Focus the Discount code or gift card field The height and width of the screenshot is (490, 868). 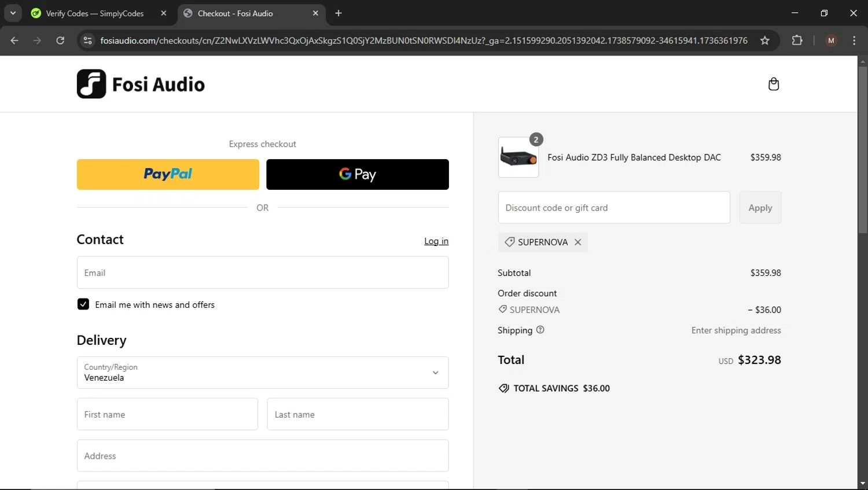pyautogui.click(x=614, y=208)
